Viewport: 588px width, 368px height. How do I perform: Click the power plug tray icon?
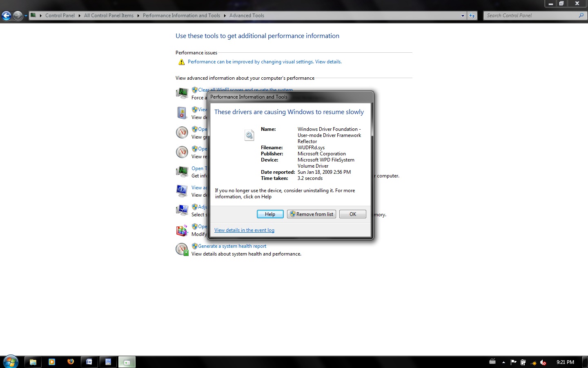(x=523, y=362)
